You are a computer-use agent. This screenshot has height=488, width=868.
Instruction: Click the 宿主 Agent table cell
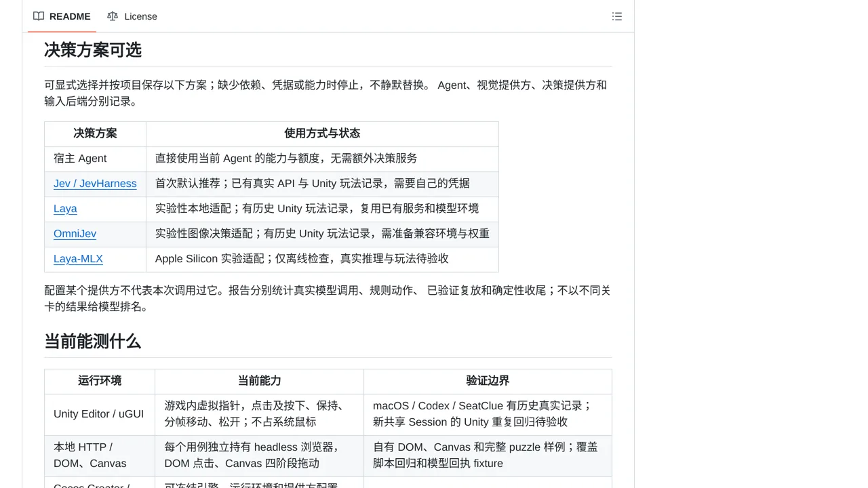coord(96,159)
